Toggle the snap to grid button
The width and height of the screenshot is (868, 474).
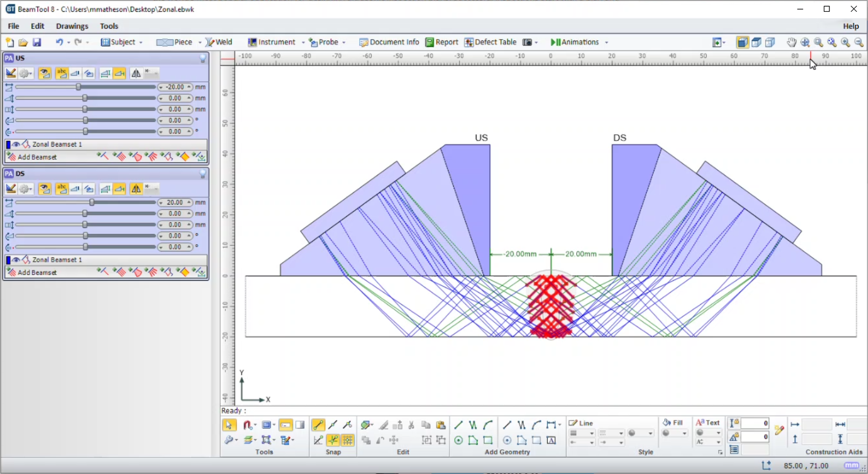click(348, 440)
